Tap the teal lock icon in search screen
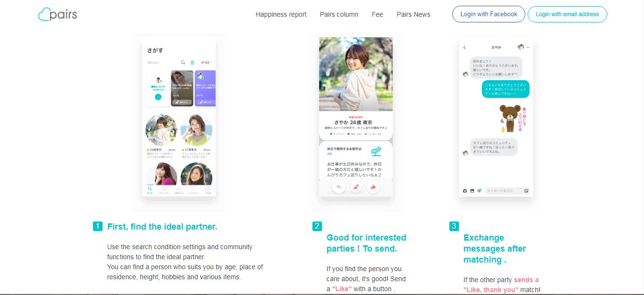The width and height of the screenshot is (644, 295). pyautogui.click(x=192, y=63)
